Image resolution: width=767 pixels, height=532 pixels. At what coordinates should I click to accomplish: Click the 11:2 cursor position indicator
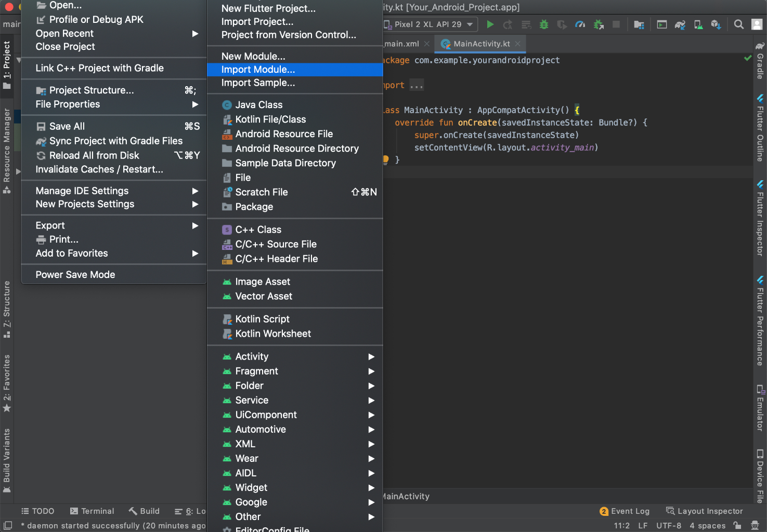click(x=622, y=526)
